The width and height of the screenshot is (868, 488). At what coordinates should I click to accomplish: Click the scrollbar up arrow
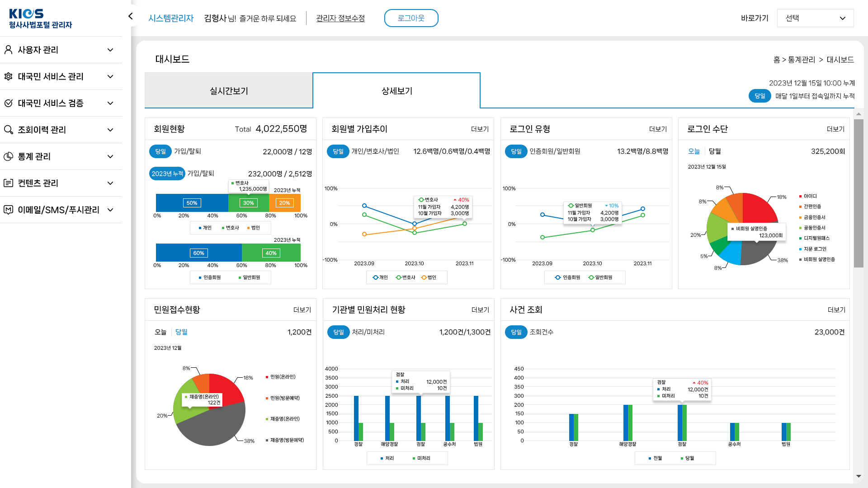[x=859, y=114]
